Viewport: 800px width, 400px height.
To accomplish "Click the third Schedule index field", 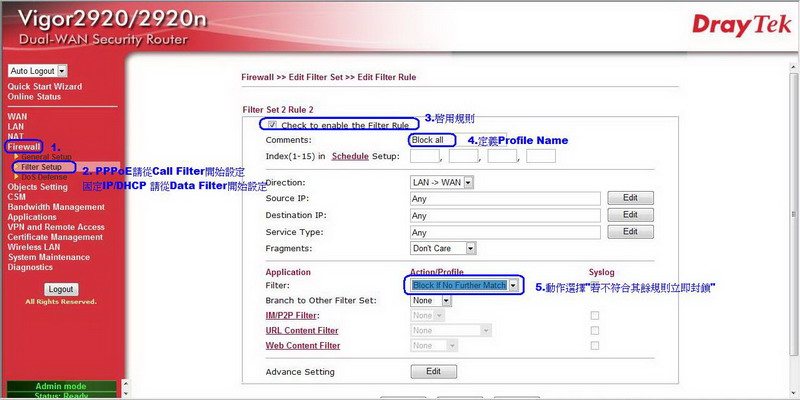I will [502, 156].
